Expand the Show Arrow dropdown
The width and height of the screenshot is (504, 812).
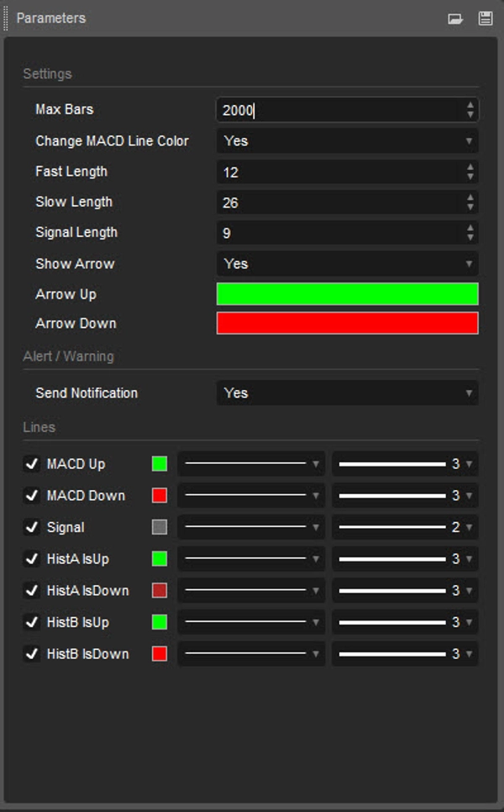tap(347, 264)
